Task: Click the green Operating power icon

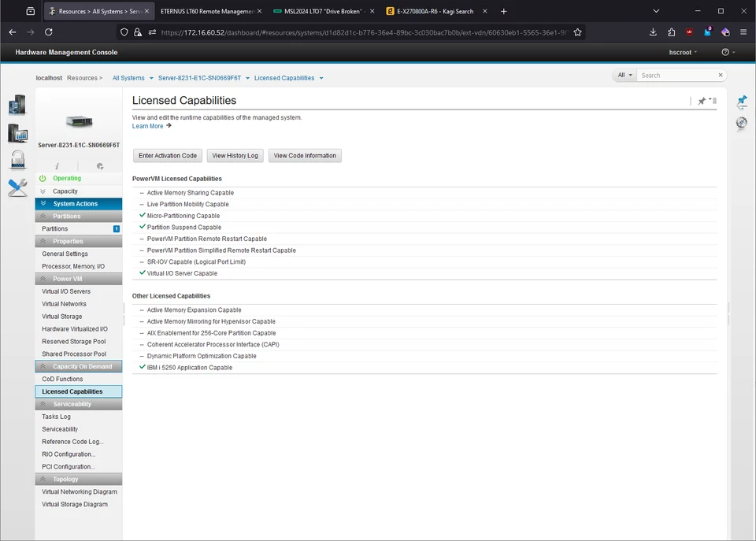Action: coord(43,179)
